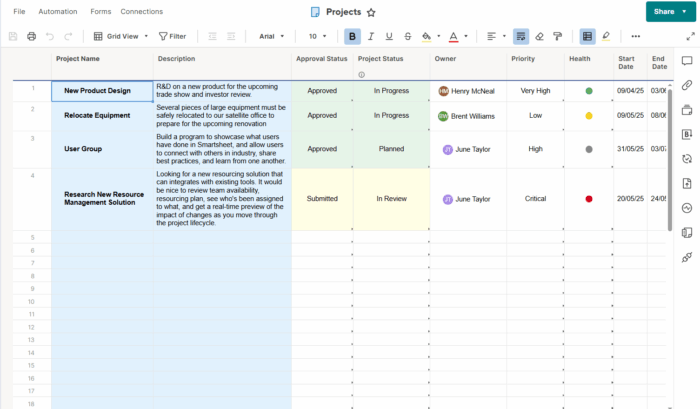Toggle Underline formatting

tap(389, 36)
